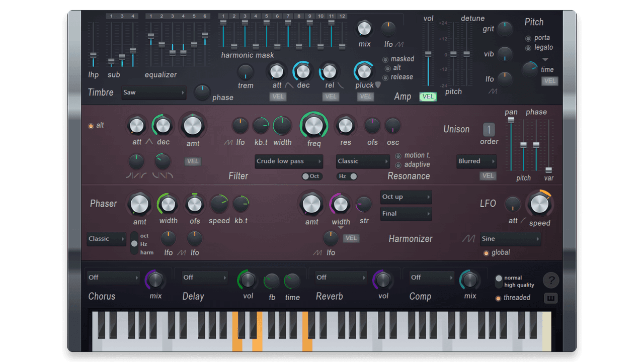Open the Crude low pass filter type dropdown

[x=288, y=161]
